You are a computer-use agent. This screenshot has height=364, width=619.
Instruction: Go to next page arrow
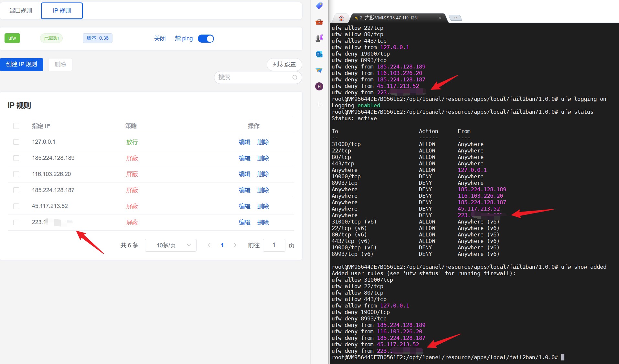pos(235,245)
